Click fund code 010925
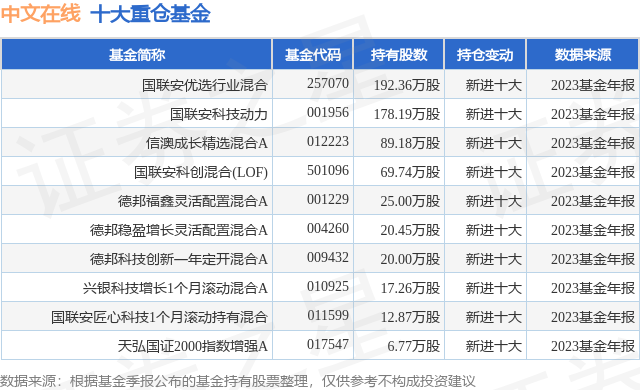This screenshot has width=640, height=390. [328, 286]
